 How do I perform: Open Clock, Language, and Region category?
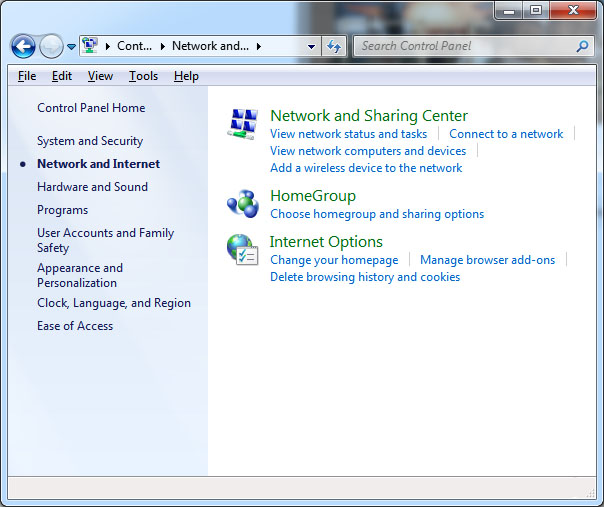pos(114,303)
